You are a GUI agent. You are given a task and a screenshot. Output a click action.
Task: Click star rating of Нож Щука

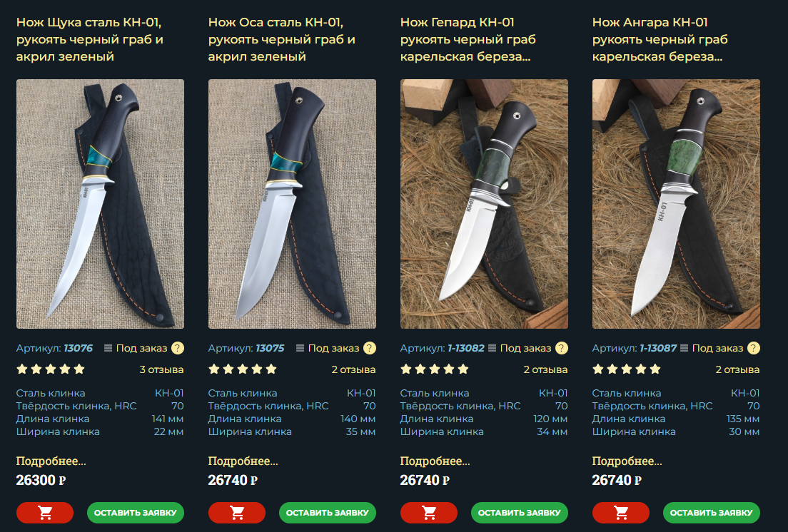click(50, 369)
